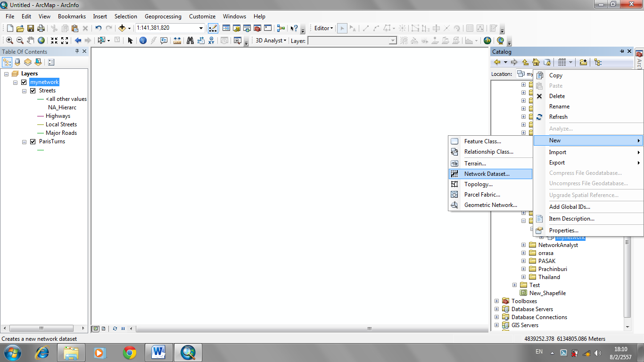The width and height of the screenshot is (644, 362).
Task: Click Up One Level in Catalog
Action: pyautogui.click(x=525, y=62)
